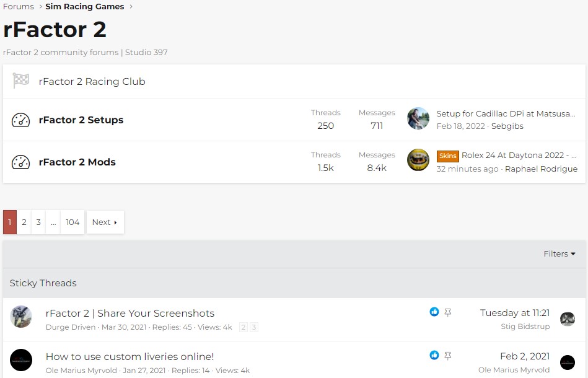The image size is (588, 378).
Task: Click the gauge icon beside rFactor 2 Mods
Action: pyautogui.click(x=20, y=162)
